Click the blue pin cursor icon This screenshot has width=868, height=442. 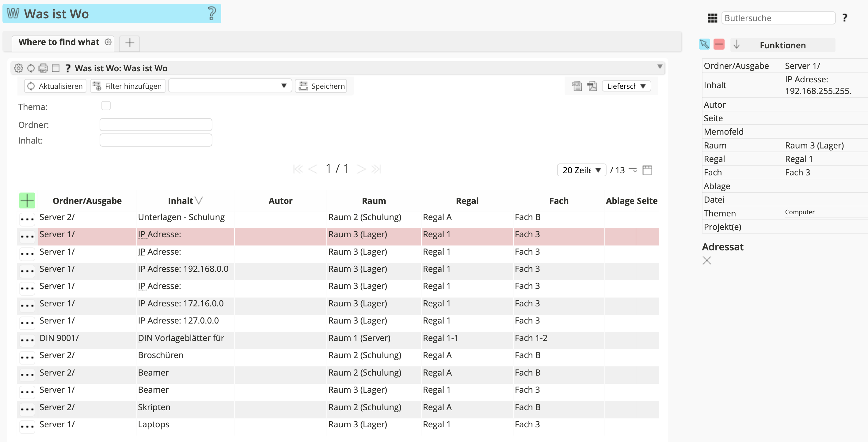(704, 44)
